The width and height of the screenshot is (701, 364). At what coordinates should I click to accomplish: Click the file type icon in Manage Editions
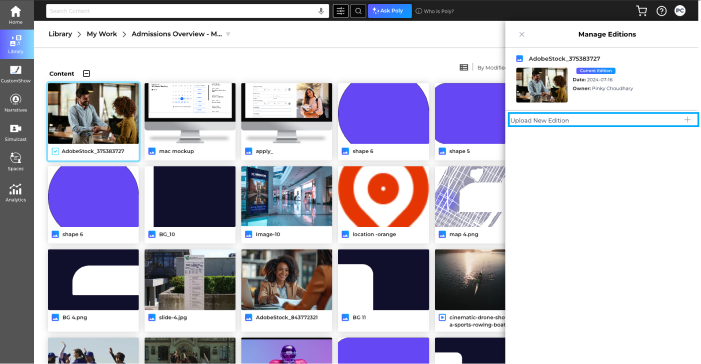[519, 59]
